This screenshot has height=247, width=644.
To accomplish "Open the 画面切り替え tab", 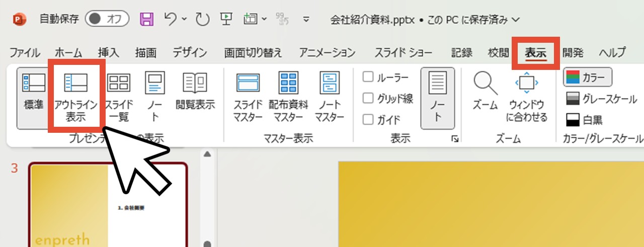I will (253, 52).
